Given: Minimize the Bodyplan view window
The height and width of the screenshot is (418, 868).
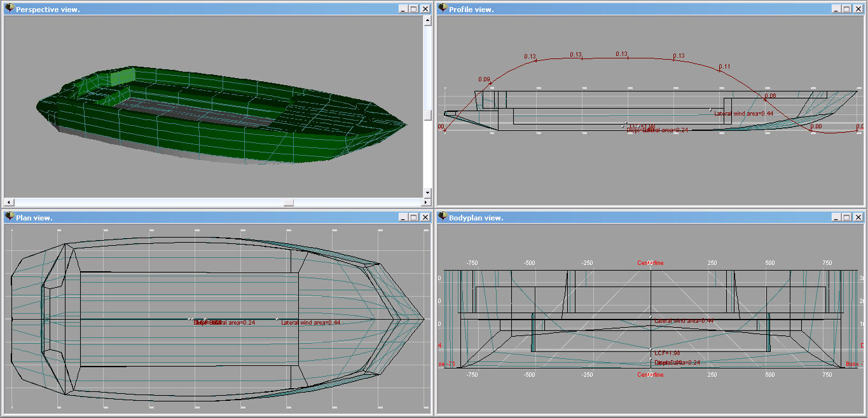Looking at the screenshot, I should [836, 217].
